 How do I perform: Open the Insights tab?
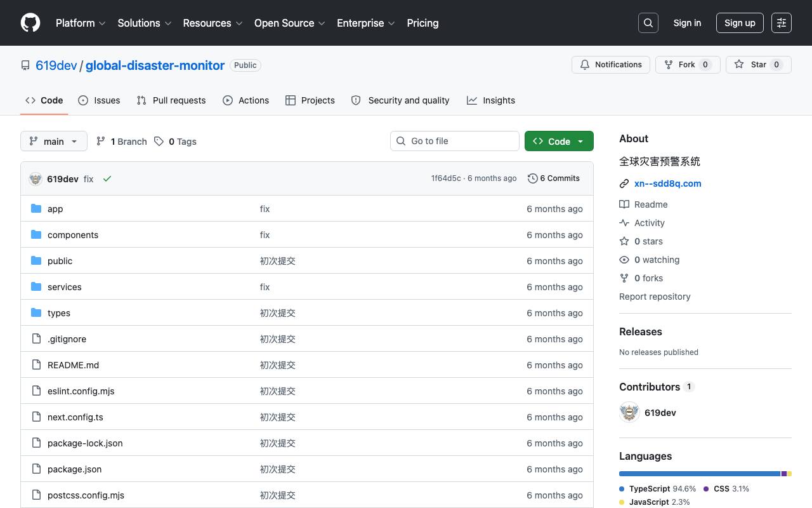click(491, 100)
